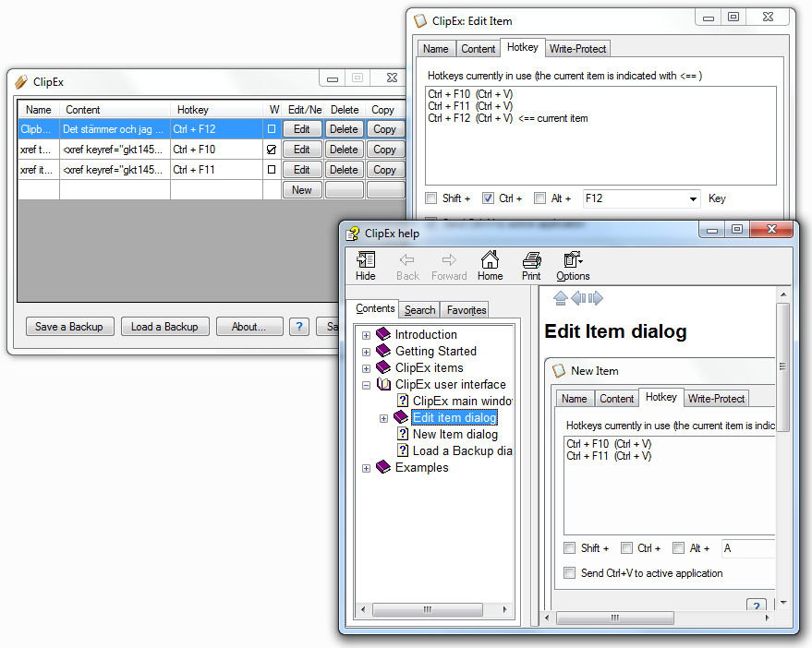The width and height of the screenshot is (812, 648).
Task: Click Edit button for the Ctrl + F10 row
Action: pos(302,150)
